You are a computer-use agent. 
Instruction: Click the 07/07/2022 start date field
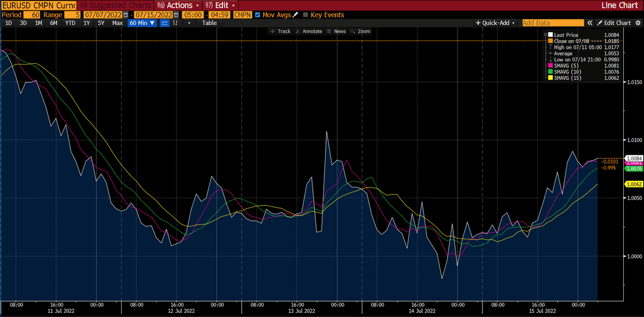pos(103,15)
